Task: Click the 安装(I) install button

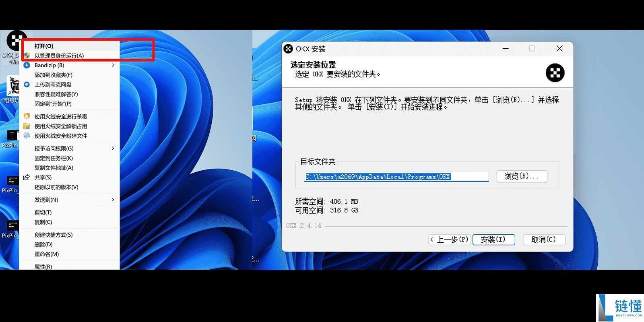Action: point(494,239)
